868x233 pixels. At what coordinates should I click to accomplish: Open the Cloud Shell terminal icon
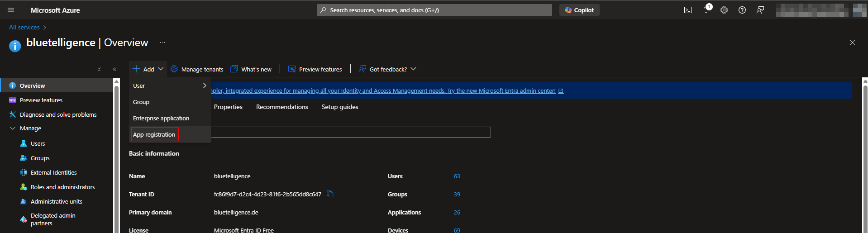(x=687, y=10)
